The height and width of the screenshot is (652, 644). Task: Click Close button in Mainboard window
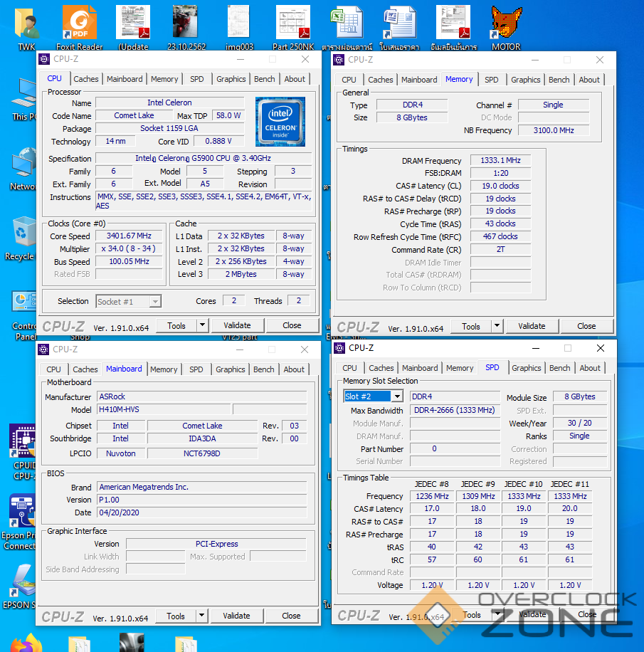coord(291,616)
